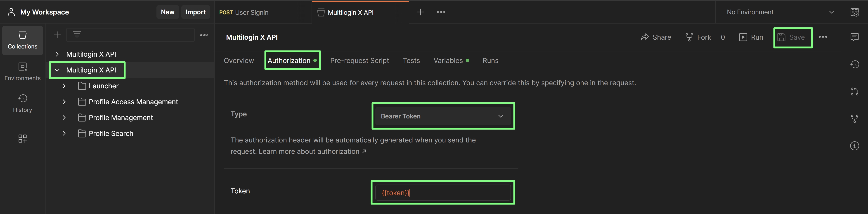This screenshot has width=868, height=214.
Task: Open collection three-dot menu beside Save
Action: (823, 37)
